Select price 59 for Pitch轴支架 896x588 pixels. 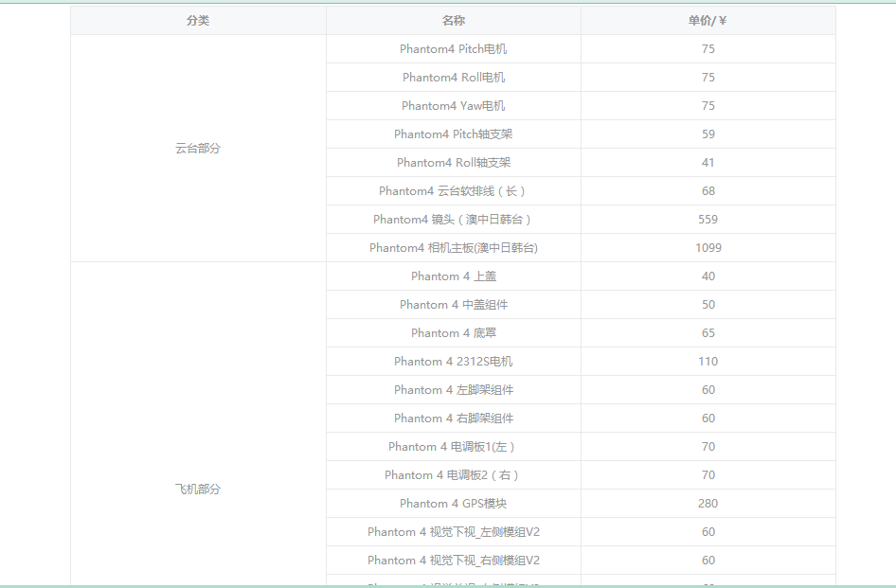[708, 134]
